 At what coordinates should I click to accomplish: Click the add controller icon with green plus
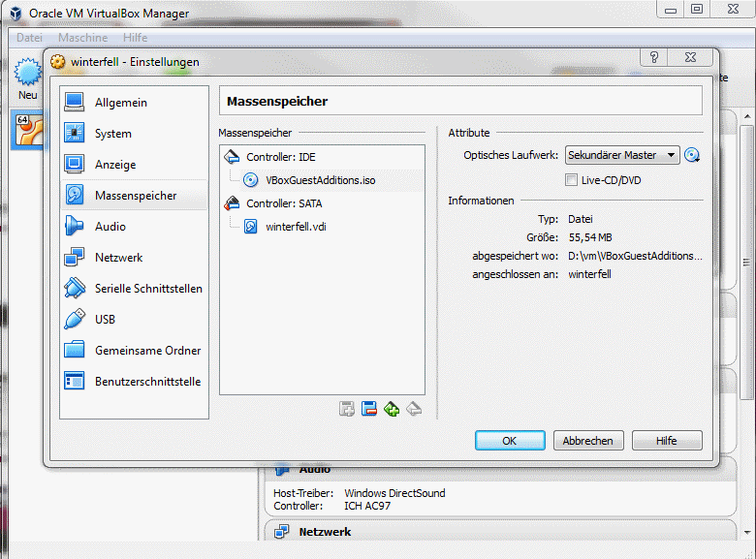point(392,409)
